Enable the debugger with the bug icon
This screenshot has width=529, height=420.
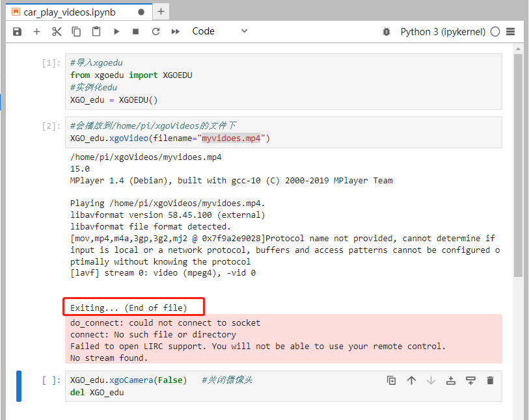click(387, 32)
